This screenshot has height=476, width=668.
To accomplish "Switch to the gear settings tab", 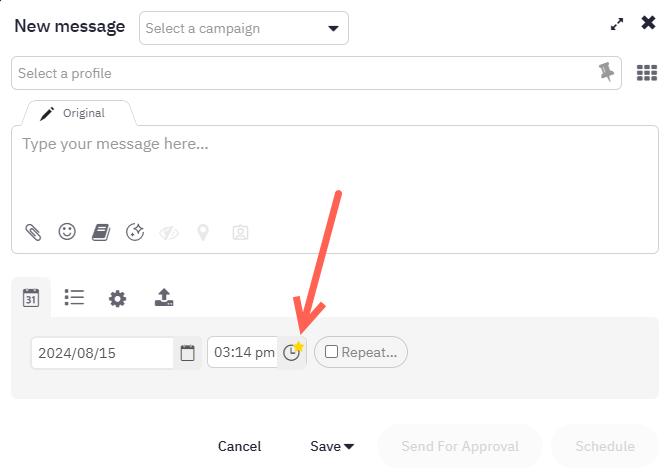I will pos(117,299).
